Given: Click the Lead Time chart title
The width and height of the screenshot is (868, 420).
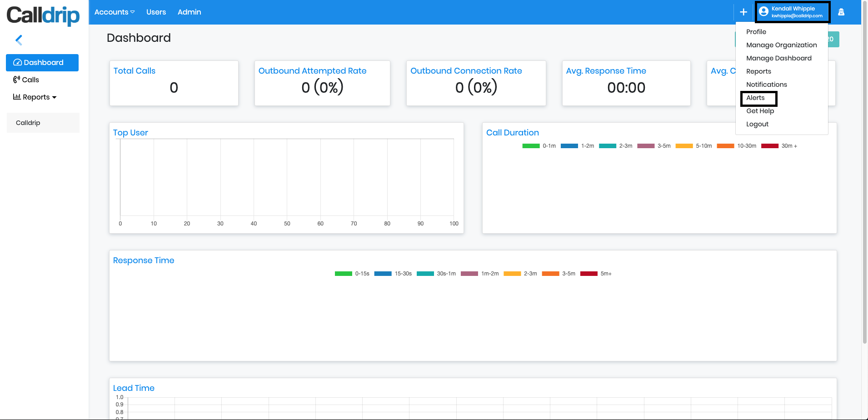Looking at the screenshot, I should 134,388.
